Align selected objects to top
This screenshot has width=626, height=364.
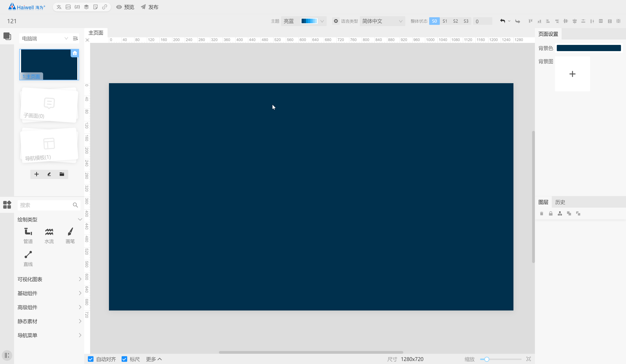point(530,21)
